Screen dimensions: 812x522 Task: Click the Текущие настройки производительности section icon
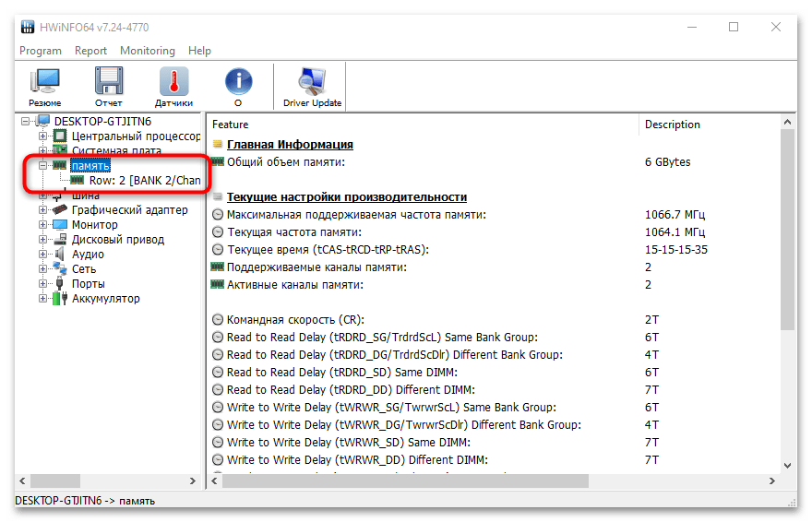tap(218, 197)
